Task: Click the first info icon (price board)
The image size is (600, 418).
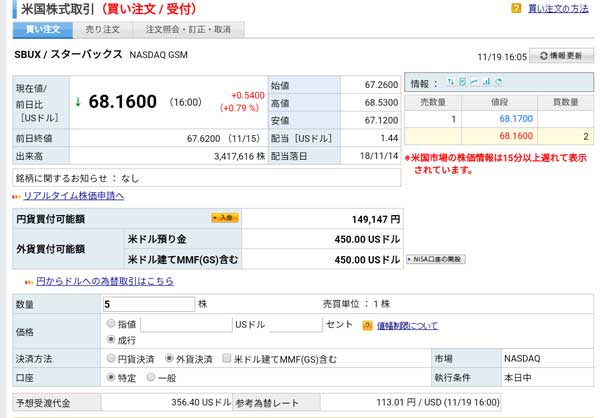Action: [x=451, y=83]
